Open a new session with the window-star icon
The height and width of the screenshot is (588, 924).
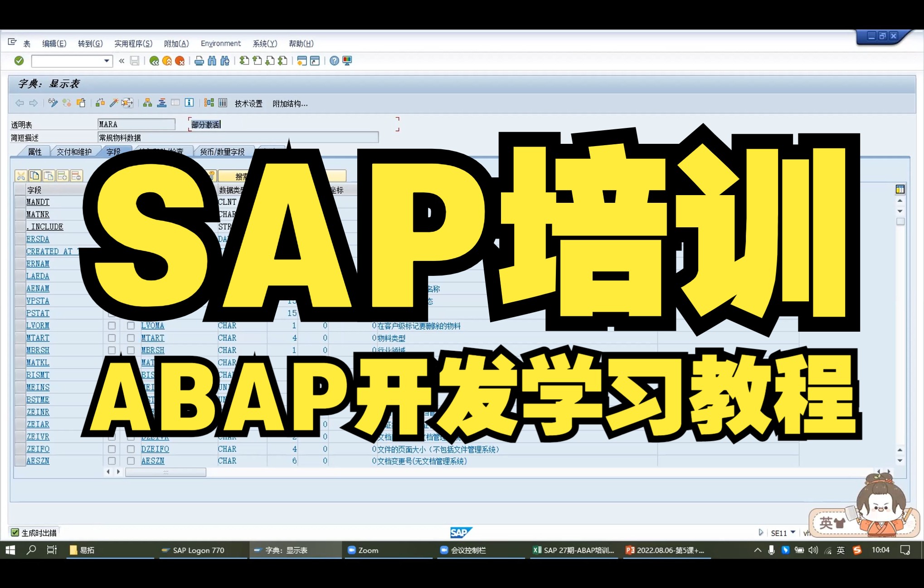click(302, 61)
